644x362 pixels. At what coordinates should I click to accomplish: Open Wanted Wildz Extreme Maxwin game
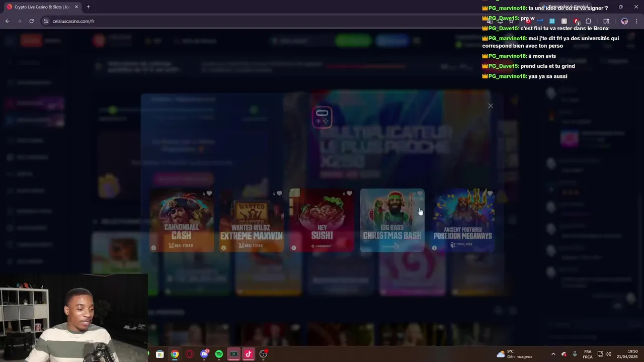(252, 220)
